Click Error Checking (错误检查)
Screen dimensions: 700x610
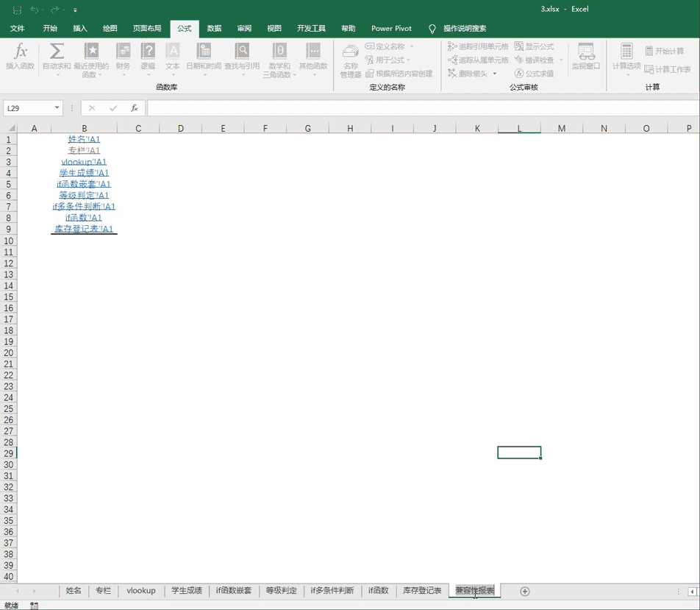coord(534,60)
